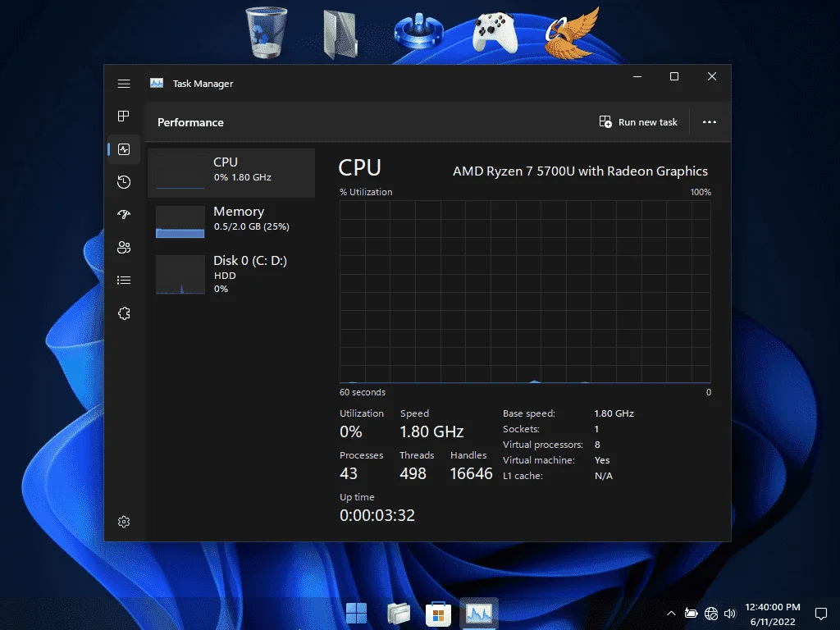This screenshot has height=630, width=840.
Task: Open the clock and date flyout
Action: pyautogui.click(x=773, y=614)
